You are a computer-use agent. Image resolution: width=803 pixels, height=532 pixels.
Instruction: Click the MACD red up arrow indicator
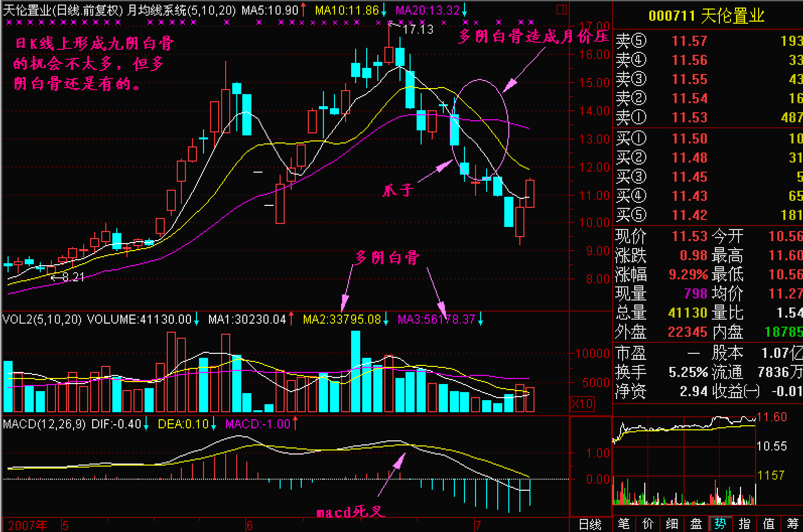point(295,424)
